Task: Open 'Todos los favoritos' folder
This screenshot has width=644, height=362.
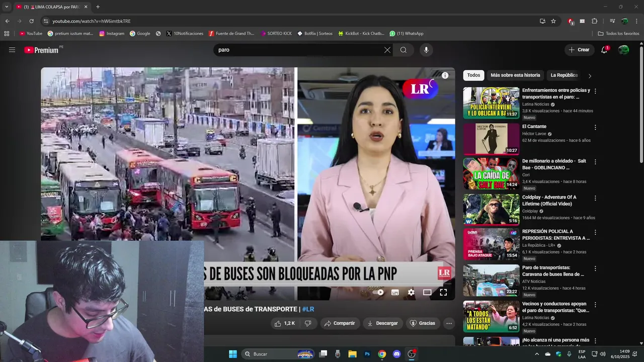Action: point(618,34)
